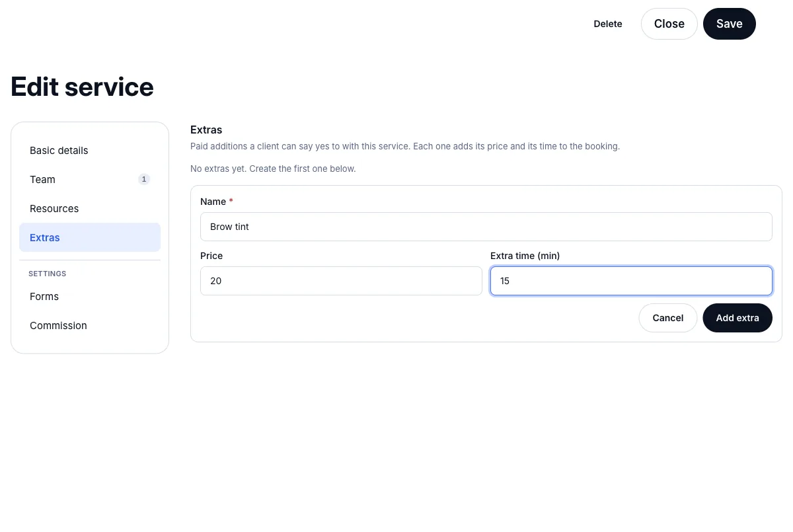
Task: Go to the Team section
Action: [x=90, y=180]
